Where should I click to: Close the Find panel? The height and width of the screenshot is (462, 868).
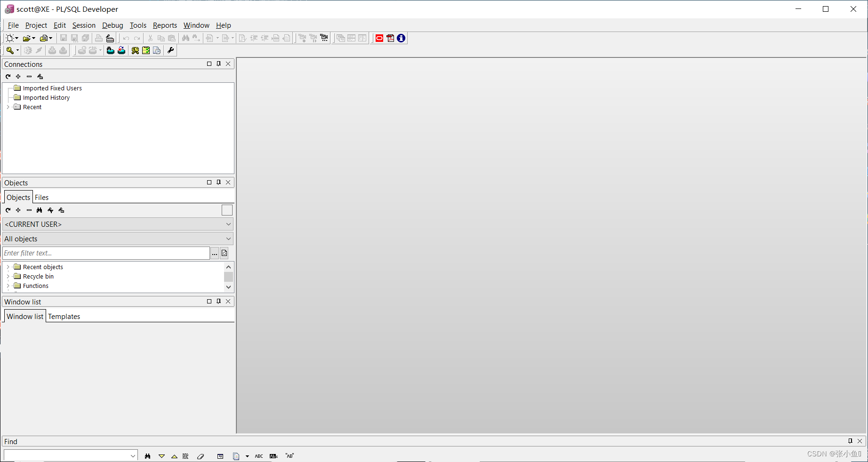click(x=860, y=441)
